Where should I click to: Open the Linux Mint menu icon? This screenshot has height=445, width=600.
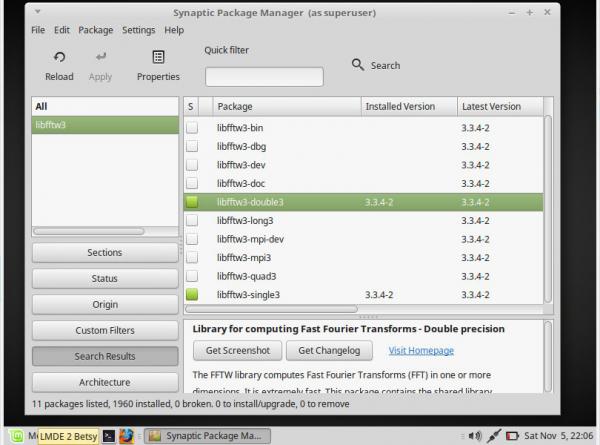coord(16,436)
